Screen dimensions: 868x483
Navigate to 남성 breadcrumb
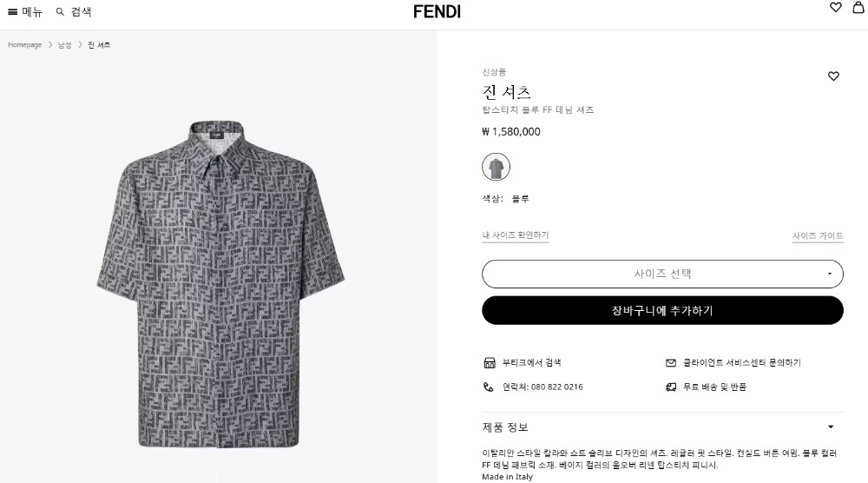coord(65,45)
